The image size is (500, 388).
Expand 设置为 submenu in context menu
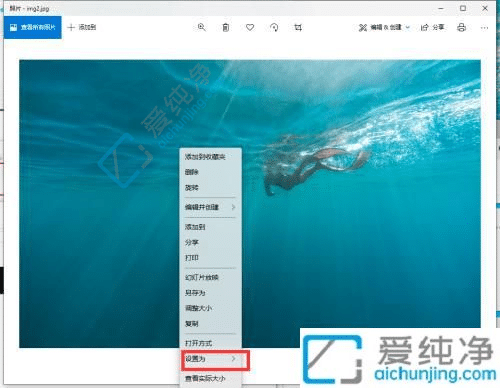click(x=211, y=359)
